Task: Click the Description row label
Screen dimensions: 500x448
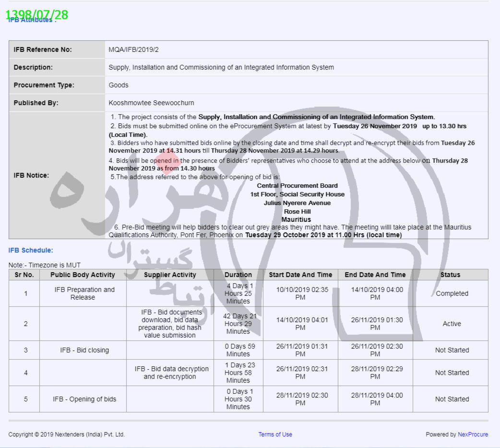Action: click(x=33, y=67)
